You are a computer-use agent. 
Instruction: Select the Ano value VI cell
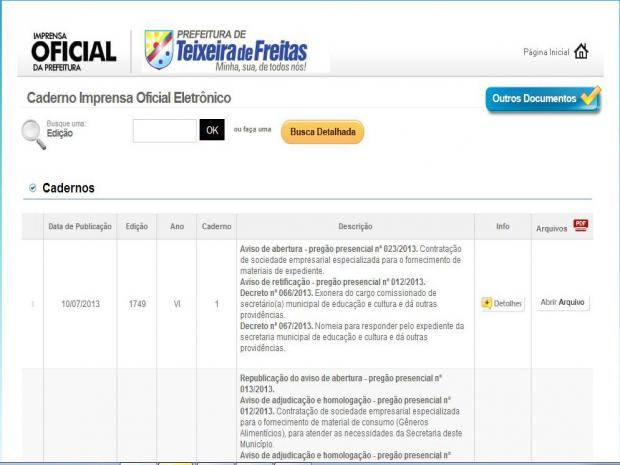[x=177, y=304]
